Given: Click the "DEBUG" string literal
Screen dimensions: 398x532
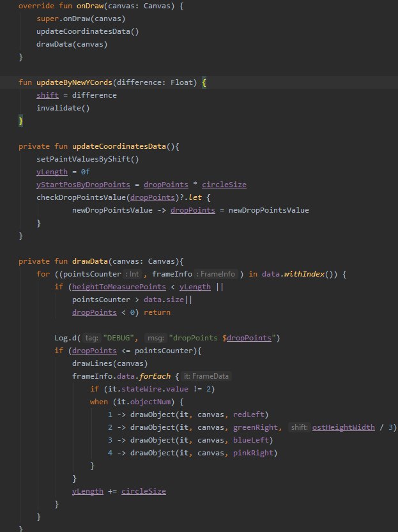Looking at the screenshot, I should coord(119,338).
